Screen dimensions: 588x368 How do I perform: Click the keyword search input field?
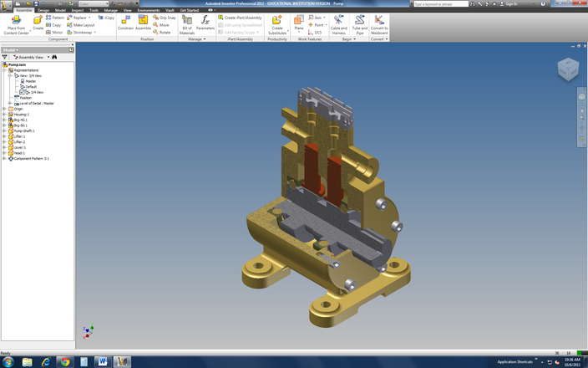441,3
